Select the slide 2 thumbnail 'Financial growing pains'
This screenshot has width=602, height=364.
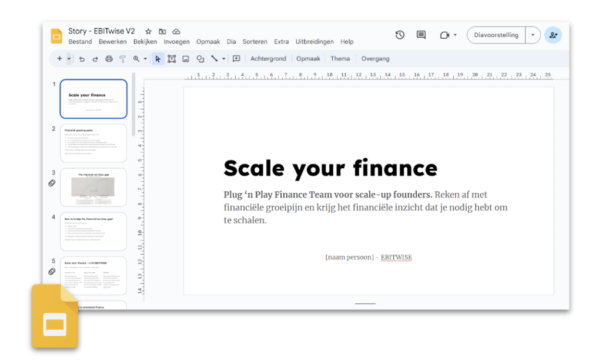pos(93,143)
